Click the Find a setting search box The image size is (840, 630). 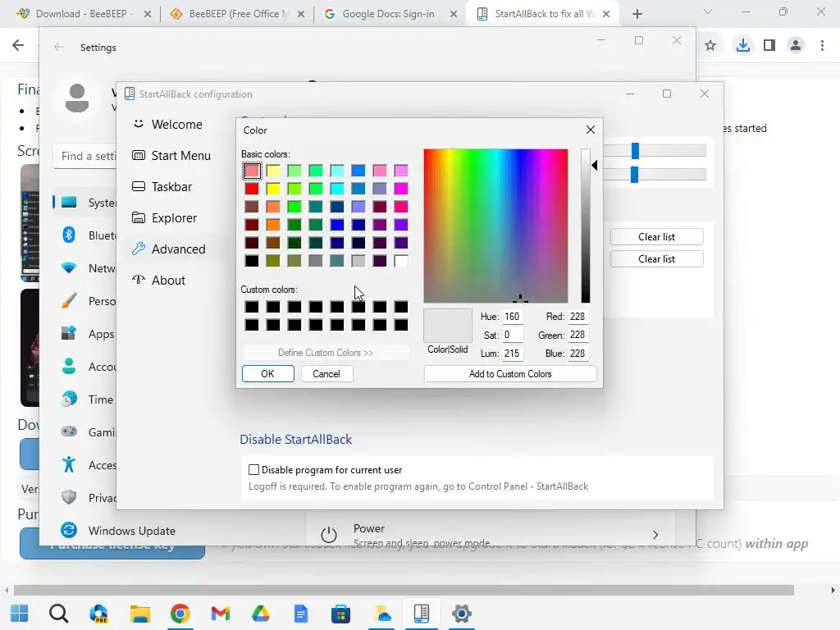85,156
